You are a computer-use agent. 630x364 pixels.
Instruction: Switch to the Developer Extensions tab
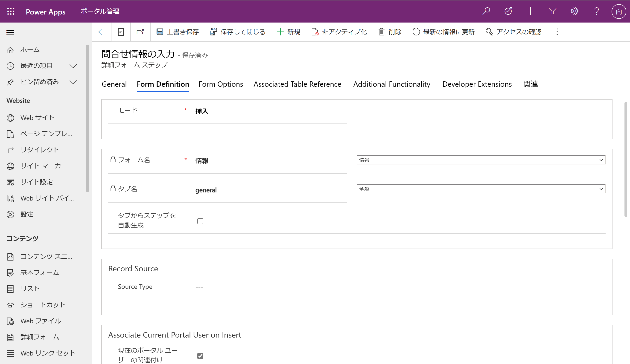[477, 84]
